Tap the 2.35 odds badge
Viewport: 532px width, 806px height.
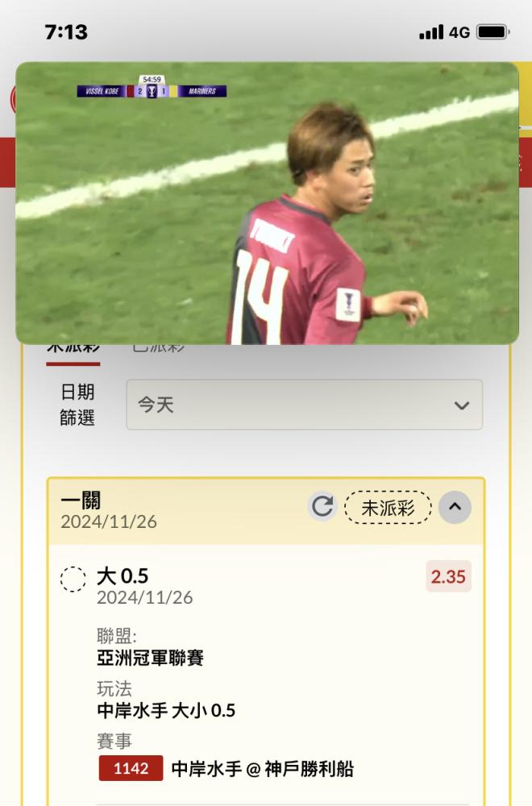(448, 576)
